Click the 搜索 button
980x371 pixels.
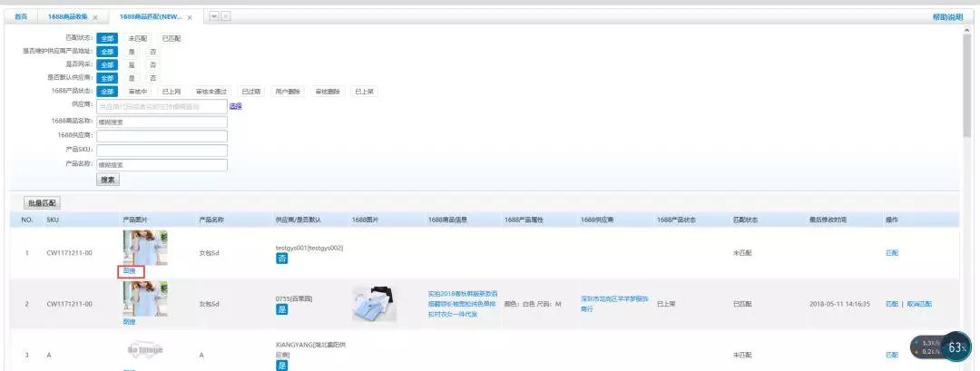point(108,180)
